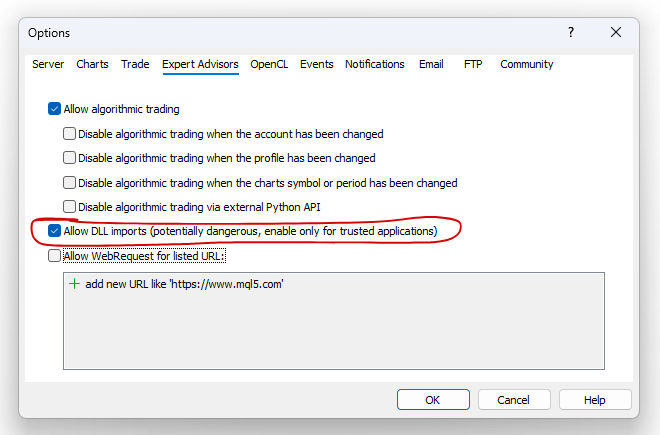This screenshot has width=660, height=435.
Task: Click the Cancel button
Action: click(514, 400)
